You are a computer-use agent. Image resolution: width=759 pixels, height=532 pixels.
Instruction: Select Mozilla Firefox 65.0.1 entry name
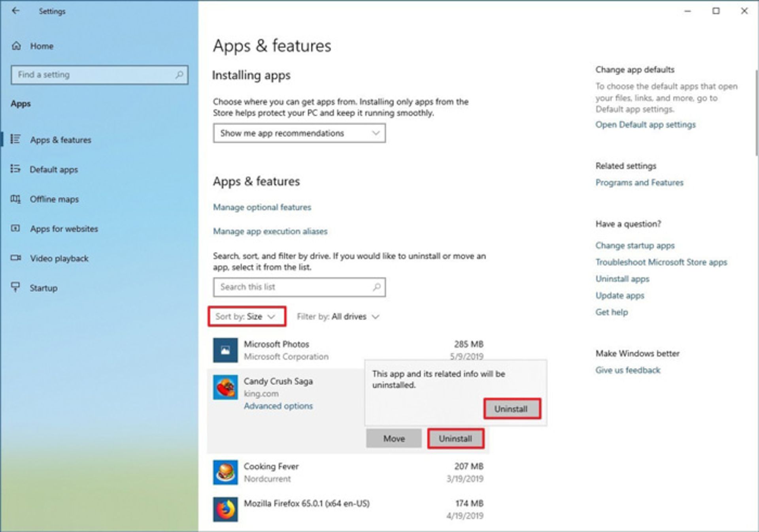pyautogui.click(x=307, y=504)
